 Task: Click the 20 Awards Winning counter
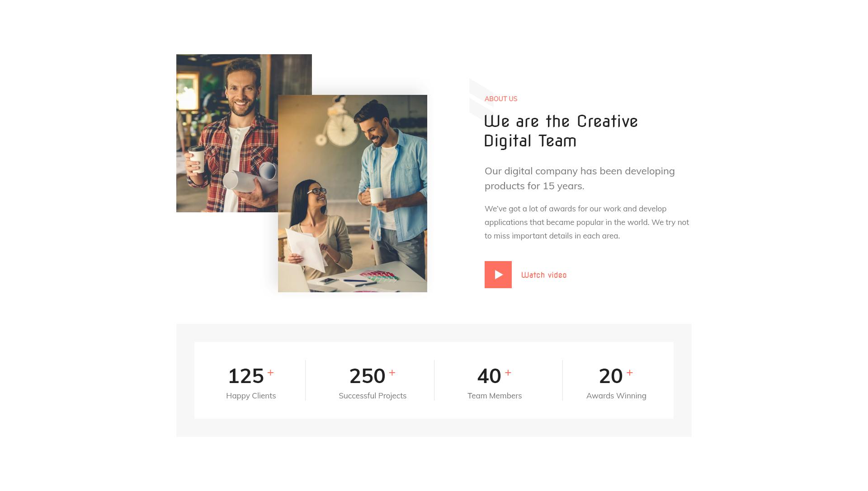616,383
